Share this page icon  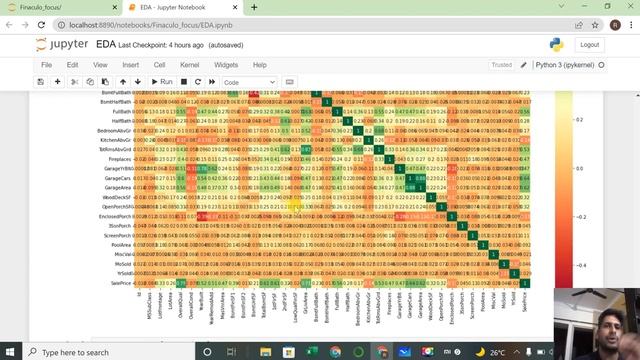579,25
